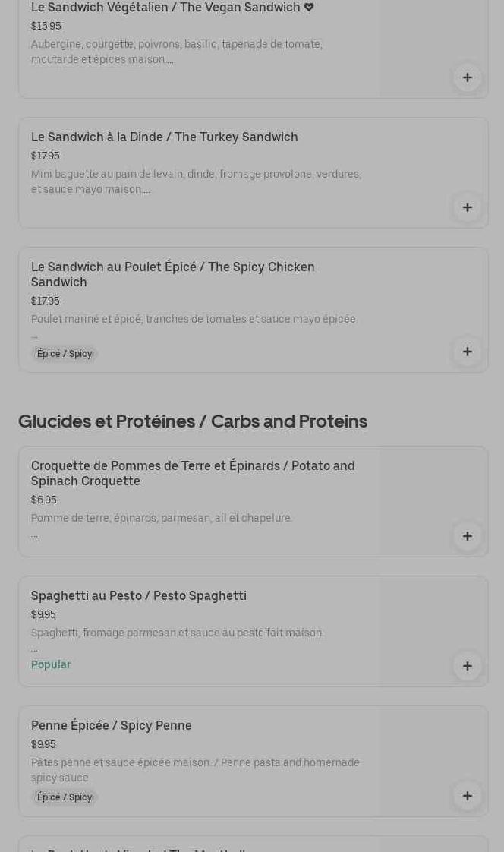The width and height of the screenshot is (504, 852).
Task: Click Épicé / Spicy tag on chicken sandwich
Action: point(65,354)
